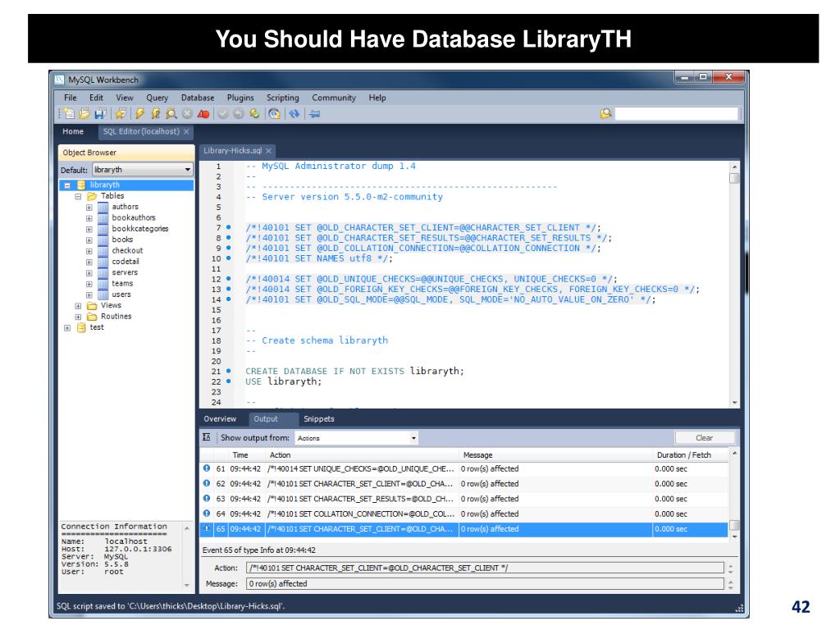Switch to the Home tab
840x630 pixels.
(73, 131)
